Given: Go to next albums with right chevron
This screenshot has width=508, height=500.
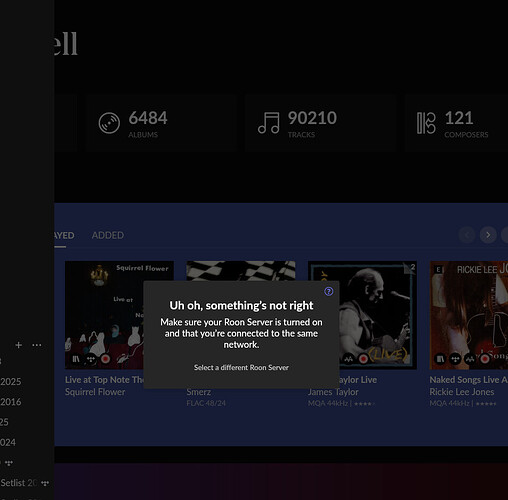Looking at the screenshot, I should pyautogui.click(x=488, y=235).
